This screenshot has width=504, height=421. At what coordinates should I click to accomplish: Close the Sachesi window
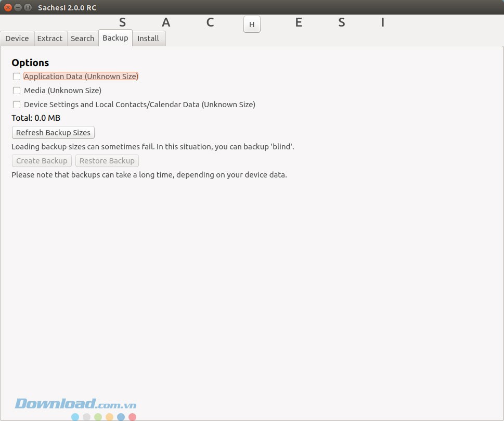click(x=8, y=7)
